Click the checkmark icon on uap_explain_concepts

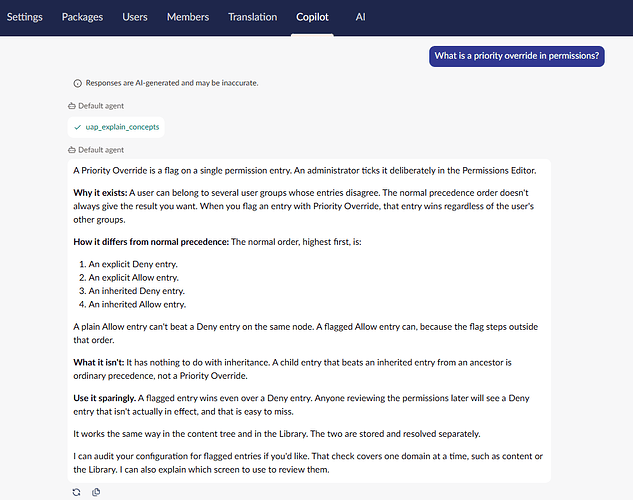(78, 127)
